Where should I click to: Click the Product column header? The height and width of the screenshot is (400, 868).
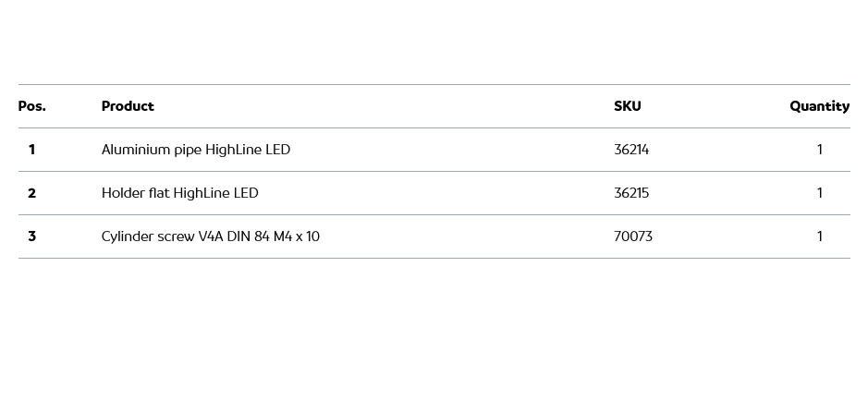coord(128,106)
